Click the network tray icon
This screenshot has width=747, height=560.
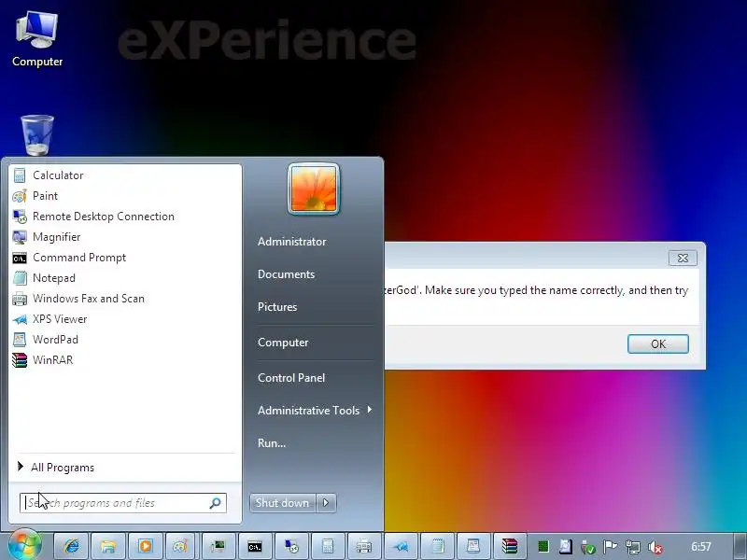(633, 547)
